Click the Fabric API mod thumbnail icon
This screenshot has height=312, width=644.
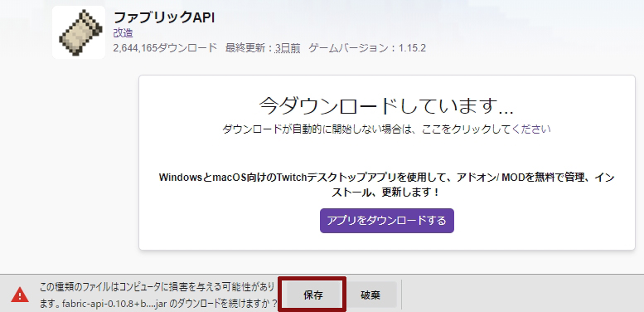79,32
